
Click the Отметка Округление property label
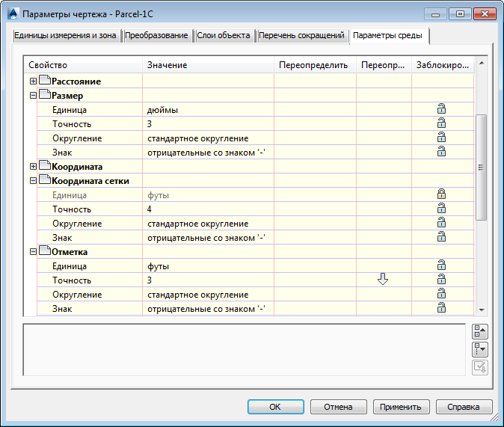77,295
